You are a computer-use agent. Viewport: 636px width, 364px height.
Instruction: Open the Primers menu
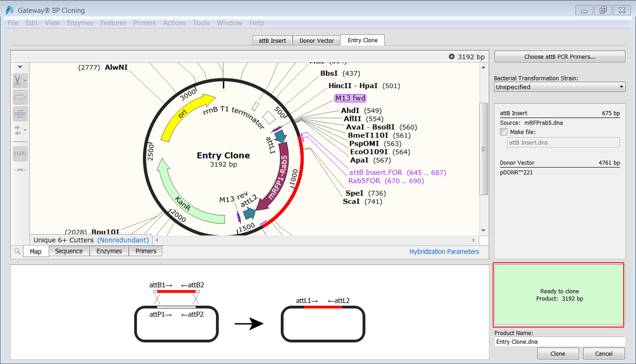(145, 23)
